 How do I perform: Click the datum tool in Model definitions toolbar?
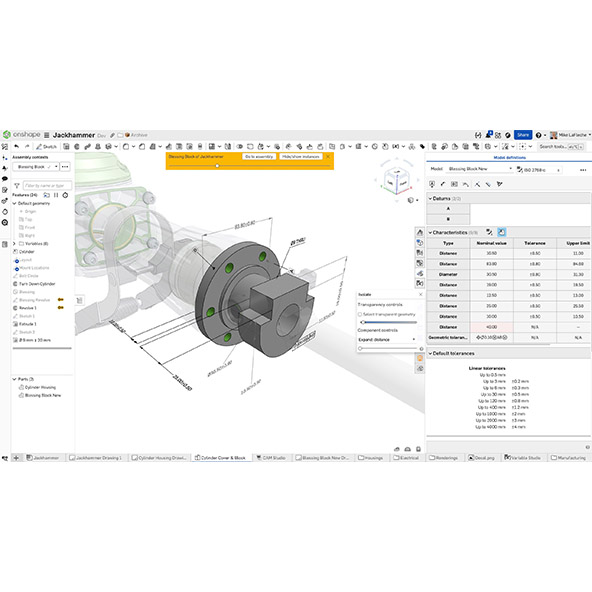pyautogui.click(x=432, y=184)
